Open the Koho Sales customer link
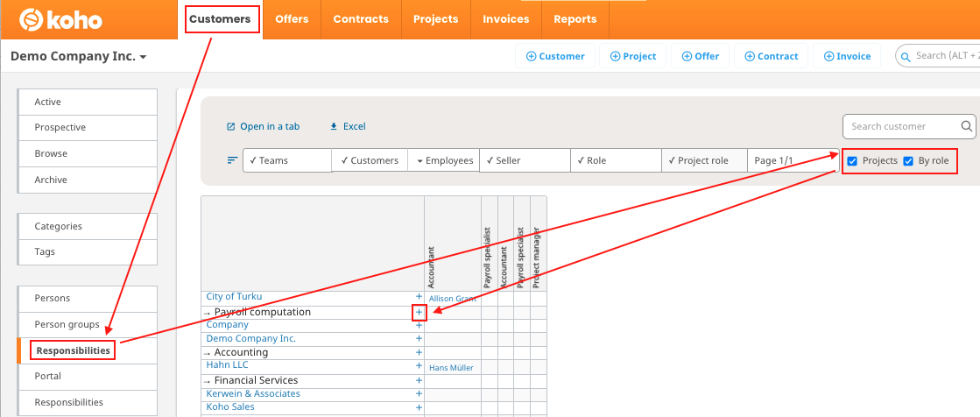This screenshot has width=980, height=417. click(230, 407)
